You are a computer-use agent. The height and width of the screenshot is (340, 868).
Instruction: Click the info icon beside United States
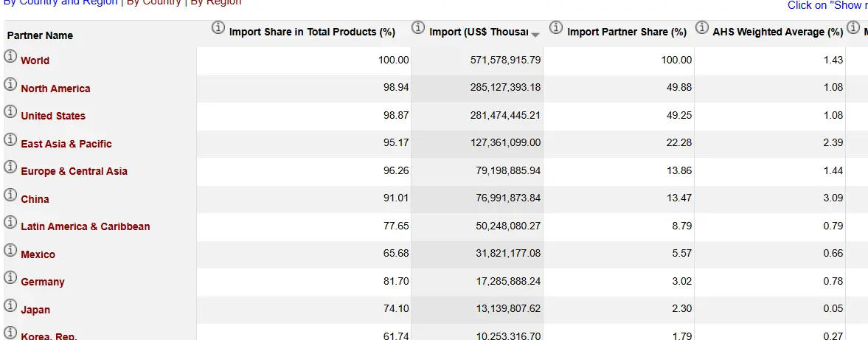(x=10, y=111)
